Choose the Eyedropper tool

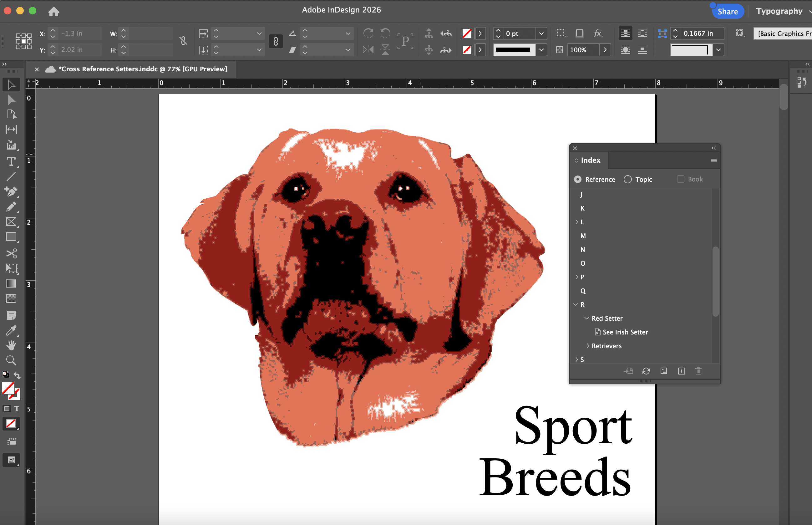pyautogui.click(x=11, y=330)
